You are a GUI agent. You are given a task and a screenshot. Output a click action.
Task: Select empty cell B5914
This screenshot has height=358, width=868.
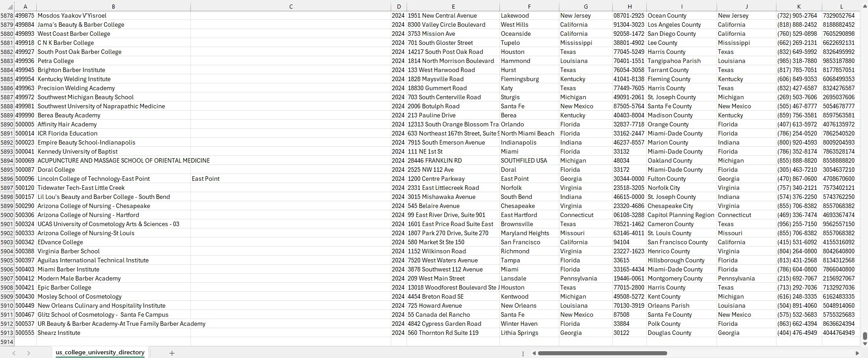(113, 342)
